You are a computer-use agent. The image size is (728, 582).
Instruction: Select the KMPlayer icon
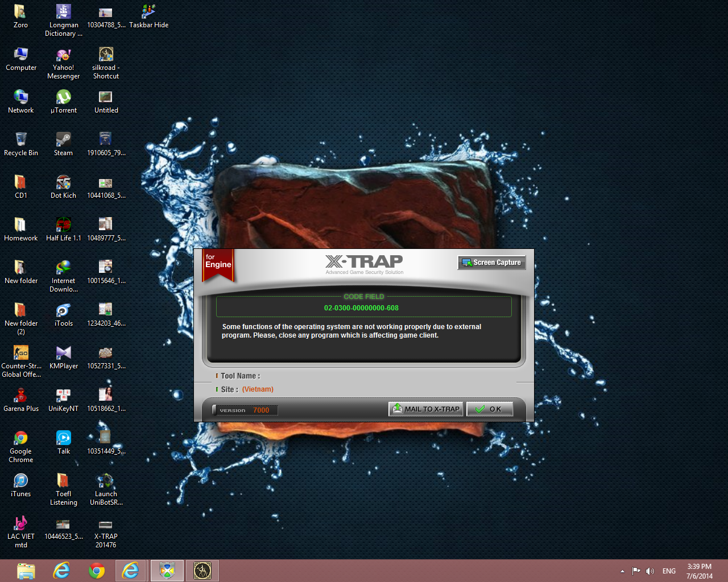64,357
